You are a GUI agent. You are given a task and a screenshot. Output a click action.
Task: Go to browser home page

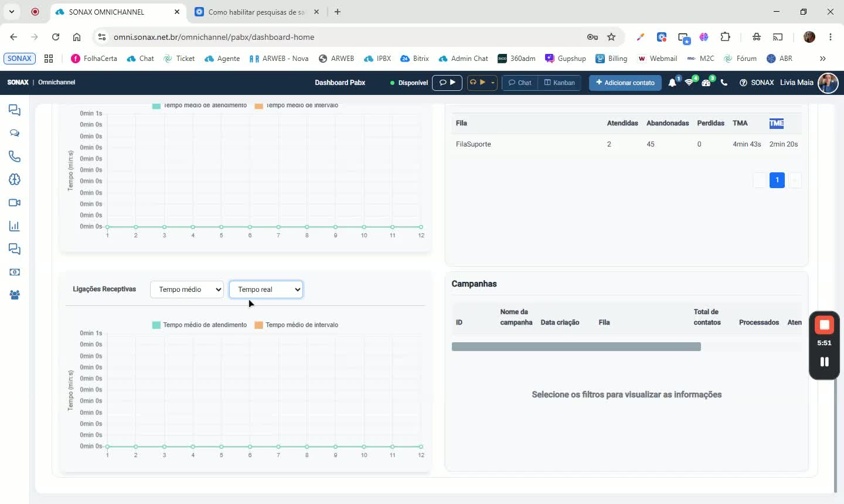tap(77, 37)
